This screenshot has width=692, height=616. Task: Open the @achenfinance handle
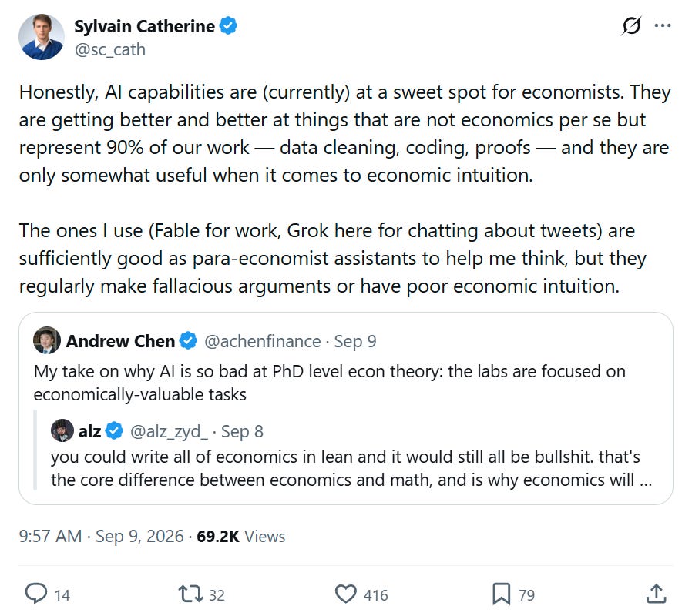coord(262,341)
